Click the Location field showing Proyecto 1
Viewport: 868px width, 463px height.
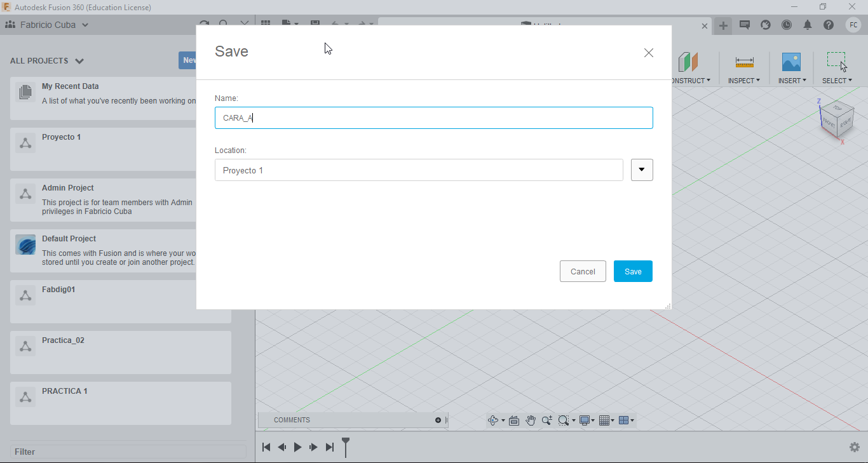(x=419, y=170)
